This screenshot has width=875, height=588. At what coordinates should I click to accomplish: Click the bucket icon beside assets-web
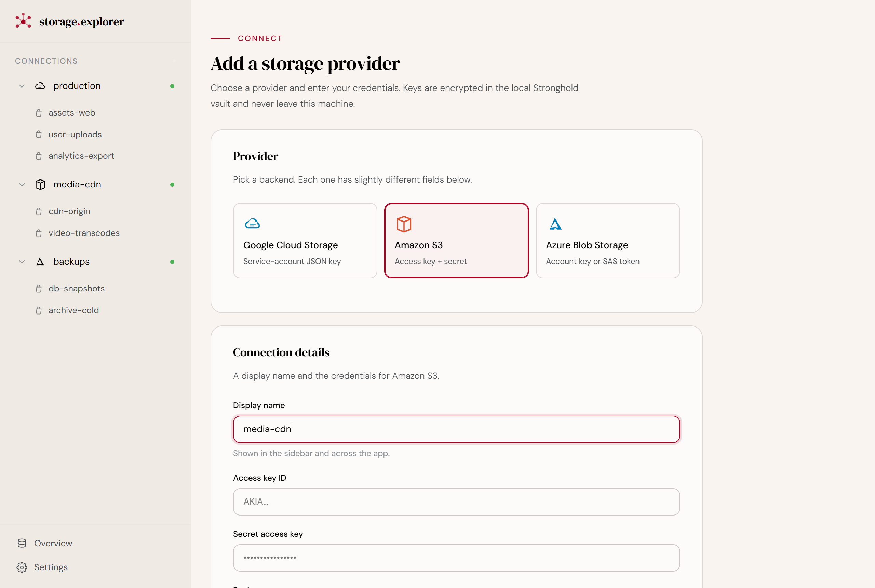(x=39, y=113)
